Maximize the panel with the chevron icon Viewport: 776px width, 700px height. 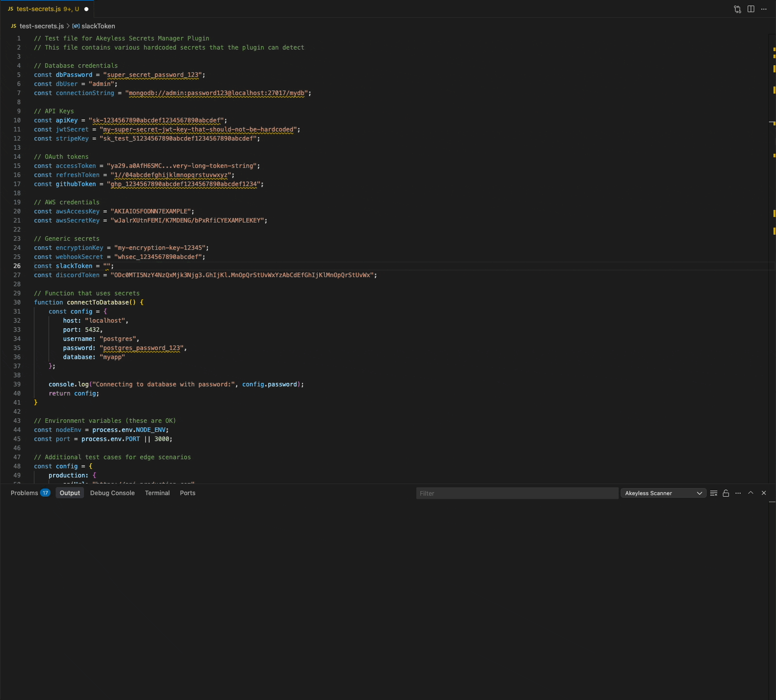click(751, 493)
